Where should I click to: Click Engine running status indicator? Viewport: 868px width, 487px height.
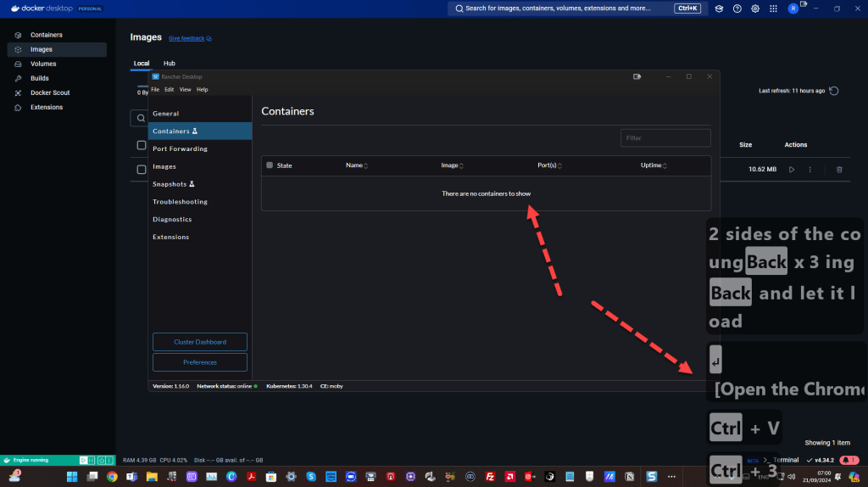click(x=26, y=460)
